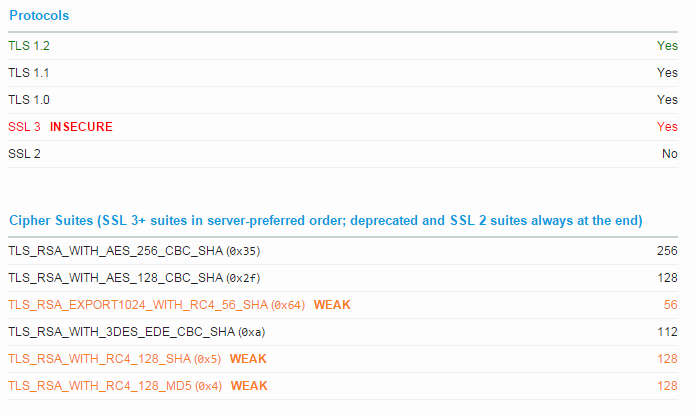Screen dimensions: 696x416
Task: Click the red Yes value for SSL 3
Action: click(x=667, y=127)
